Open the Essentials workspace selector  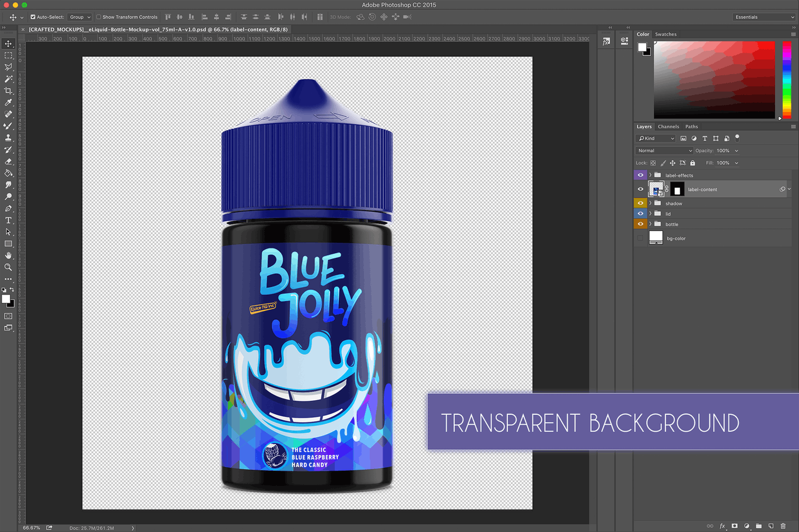(762, 17)
